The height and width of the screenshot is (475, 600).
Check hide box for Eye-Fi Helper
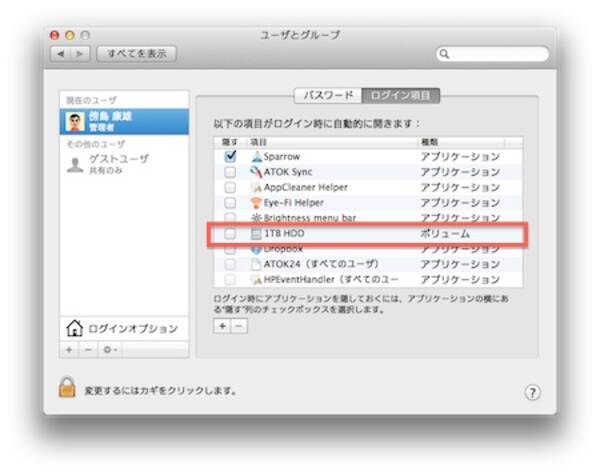tap(230, 203)
